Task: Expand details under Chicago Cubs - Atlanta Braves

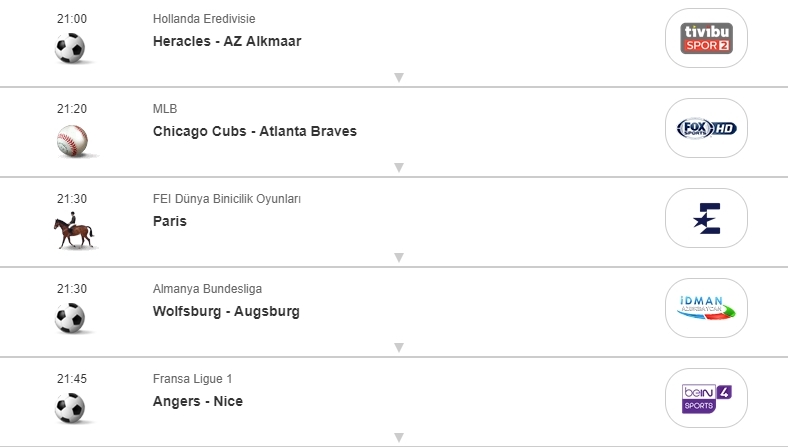Action: click(x=398, y=167)
